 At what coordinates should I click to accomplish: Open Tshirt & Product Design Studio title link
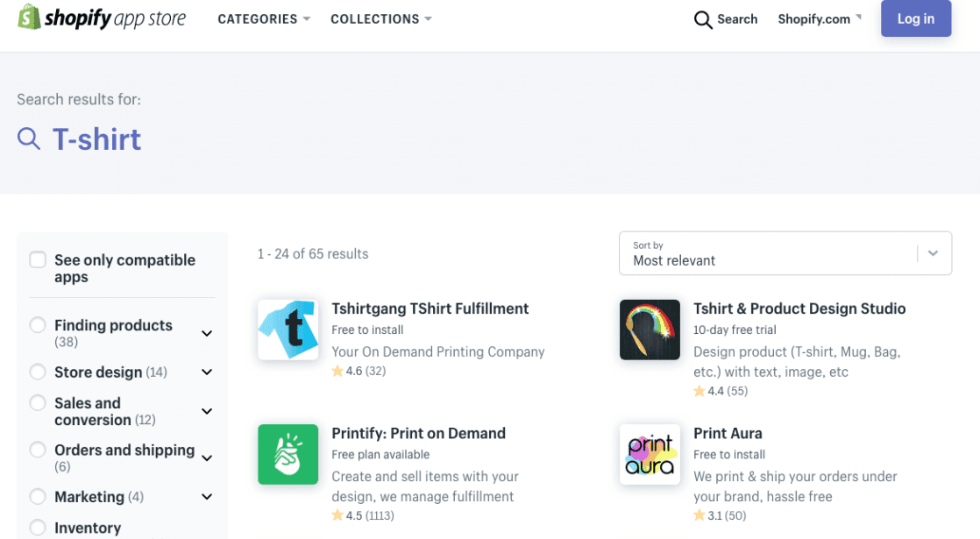[x=799, y=309]
